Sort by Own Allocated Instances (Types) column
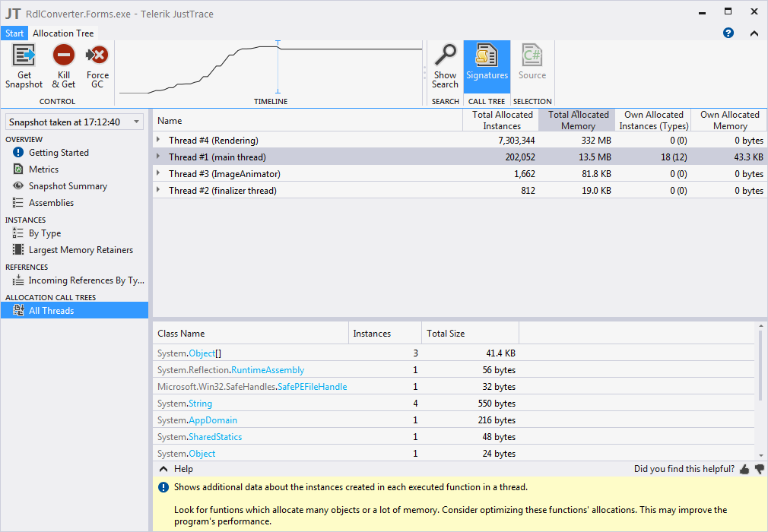This screenshot has width=768, height=532. click(653, 120)
